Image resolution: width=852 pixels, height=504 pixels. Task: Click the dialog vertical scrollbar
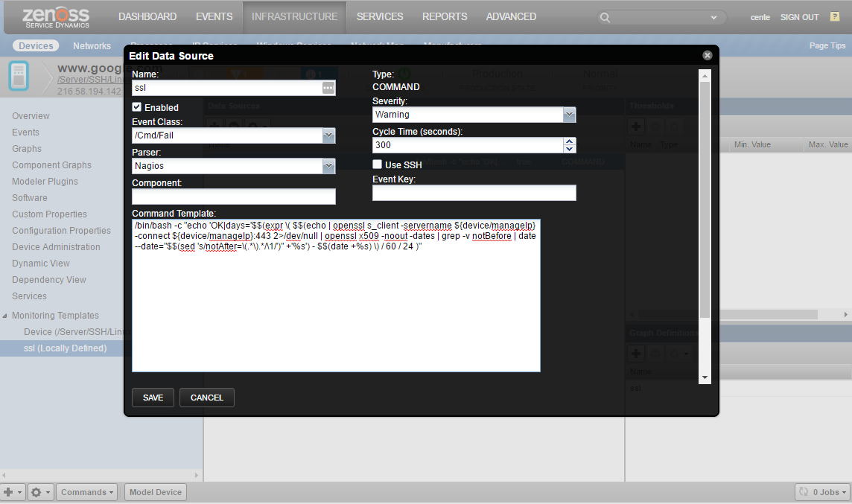point(705,223)
